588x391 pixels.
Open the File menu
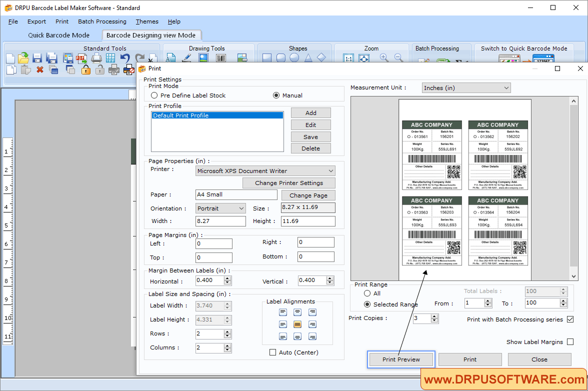click(13, 21)
